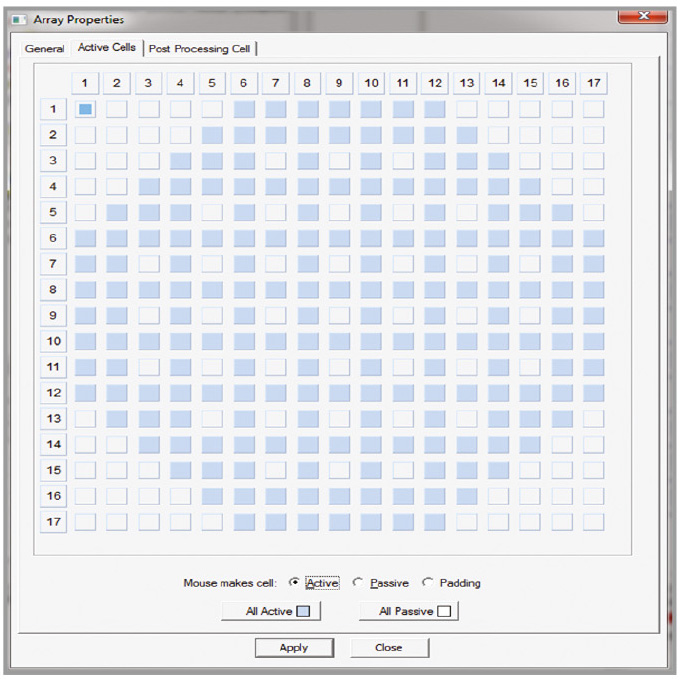Enable the Padding radio option
The width and height of the screenshot is (684, 681).
click(x=428, y=582)
